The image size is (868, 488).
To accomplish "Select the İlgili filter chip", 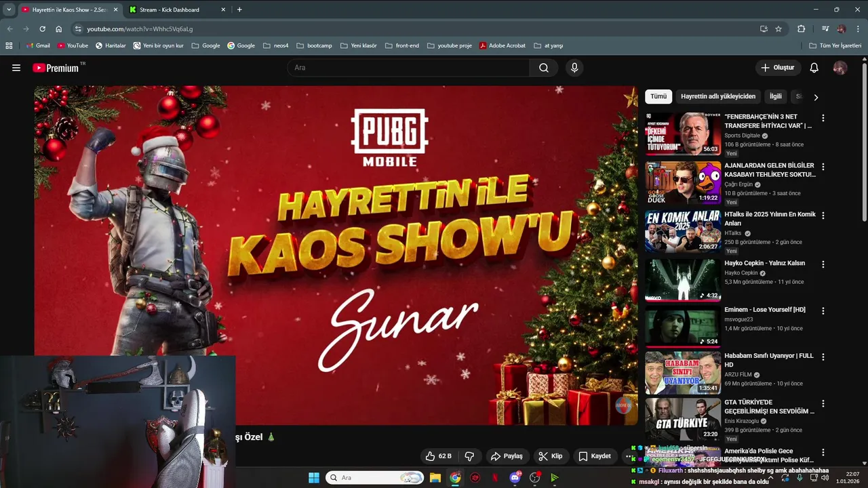I will pos(776,96).
